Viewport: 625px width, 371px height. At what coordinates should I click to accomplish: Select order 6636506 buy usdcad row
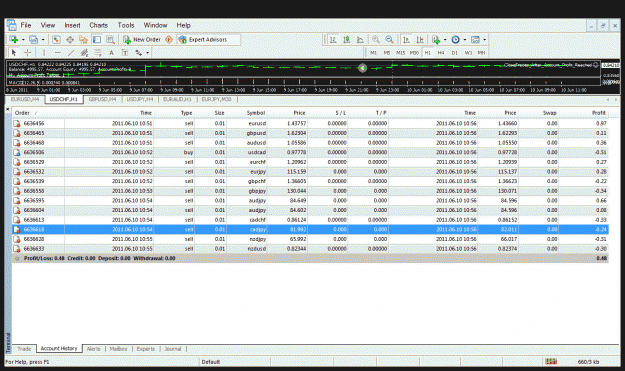[x=310, y=153]
